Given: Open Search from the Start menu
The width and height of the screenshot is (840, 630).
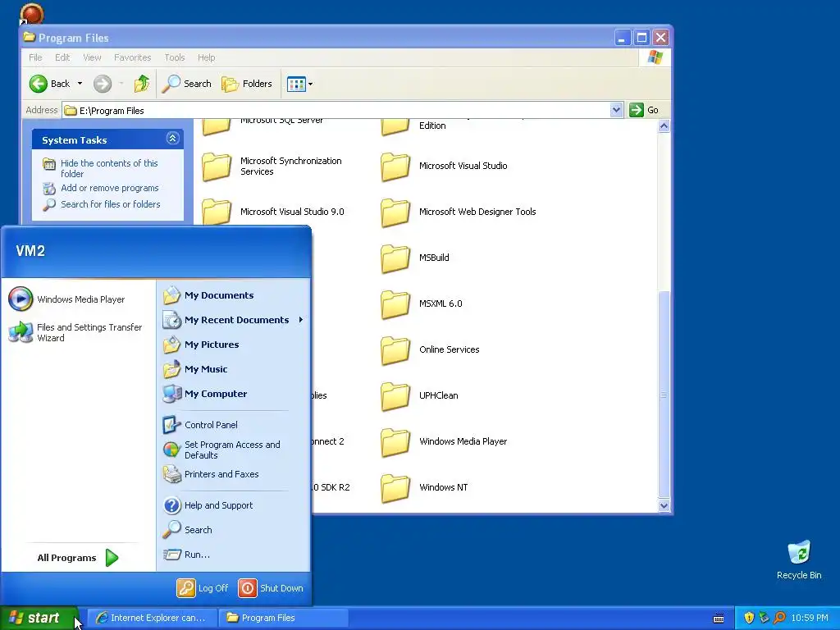Looking at the screenshot, I should 188,530.
